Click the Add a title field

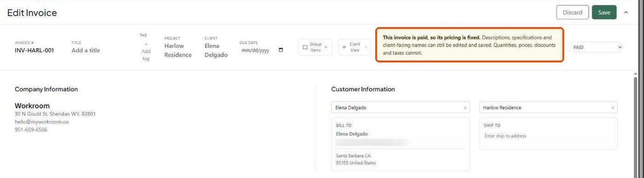(x=86, y=50)
